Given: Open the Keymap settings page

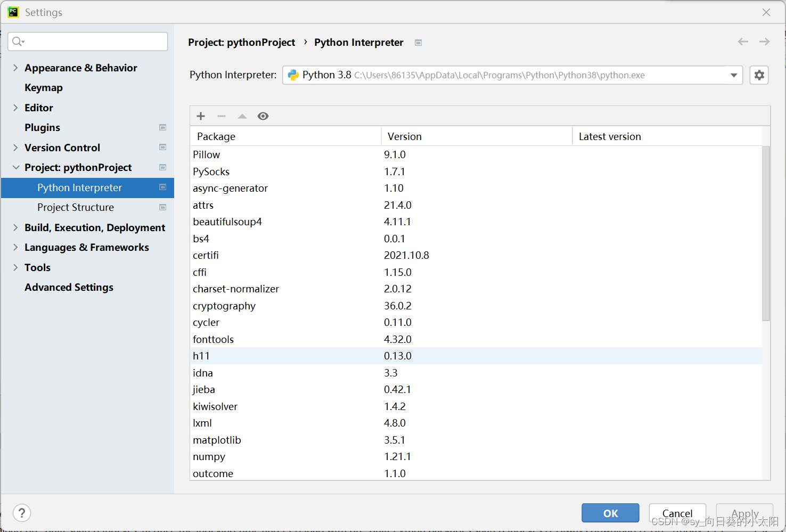Looking at the screenshot, I should click(x=44, y=88).
